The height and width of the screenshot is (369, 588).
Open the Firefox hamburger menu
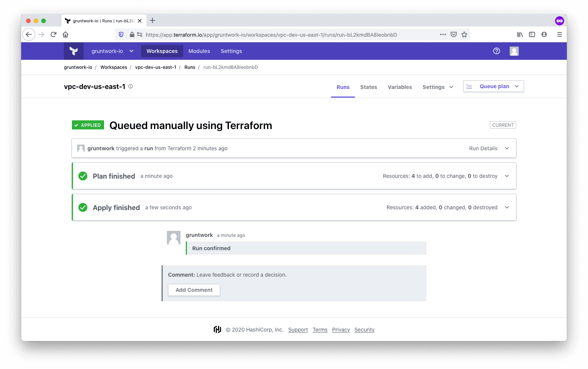(559, 34)
